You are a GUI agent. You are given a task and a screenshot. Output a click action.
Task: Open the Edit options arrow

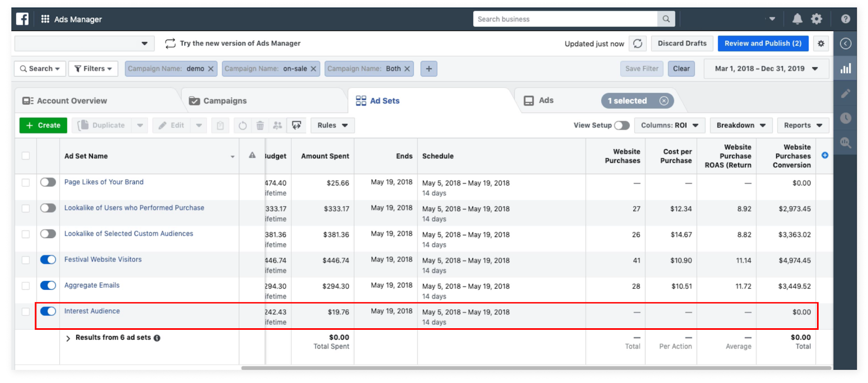[x=199, y=125]
